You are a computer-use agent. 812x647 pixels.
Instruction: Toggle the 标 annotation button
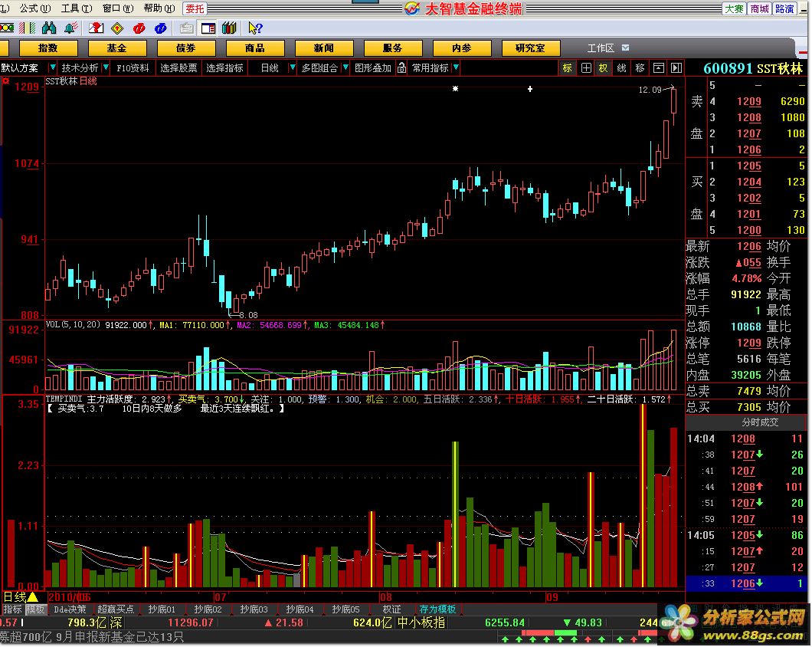pyautogui.click(x=568, y=68)
